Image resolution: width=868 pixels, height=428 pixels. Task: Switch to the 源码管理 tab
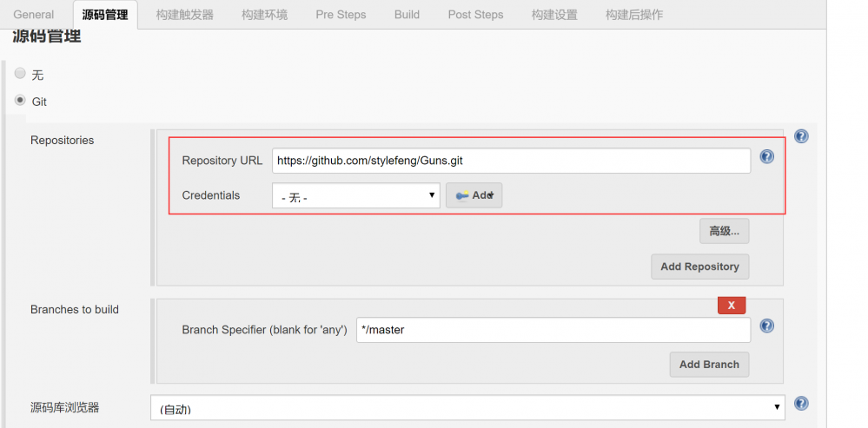point(105,15)
